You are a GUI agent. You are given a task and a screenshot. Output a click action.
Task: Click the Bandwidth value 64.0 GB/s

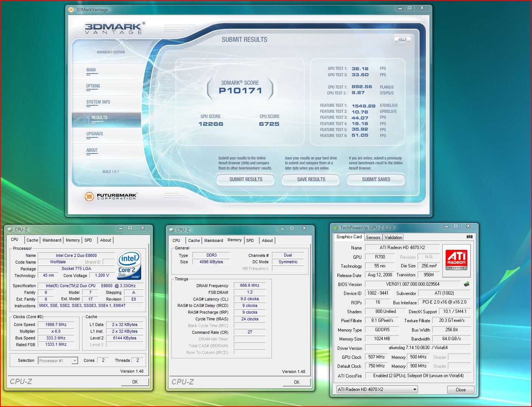click(451, 339)
